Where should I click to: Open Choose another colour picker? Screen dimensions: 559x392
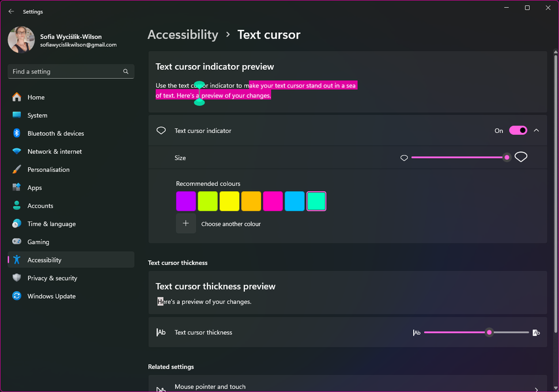tap(186, 223)
